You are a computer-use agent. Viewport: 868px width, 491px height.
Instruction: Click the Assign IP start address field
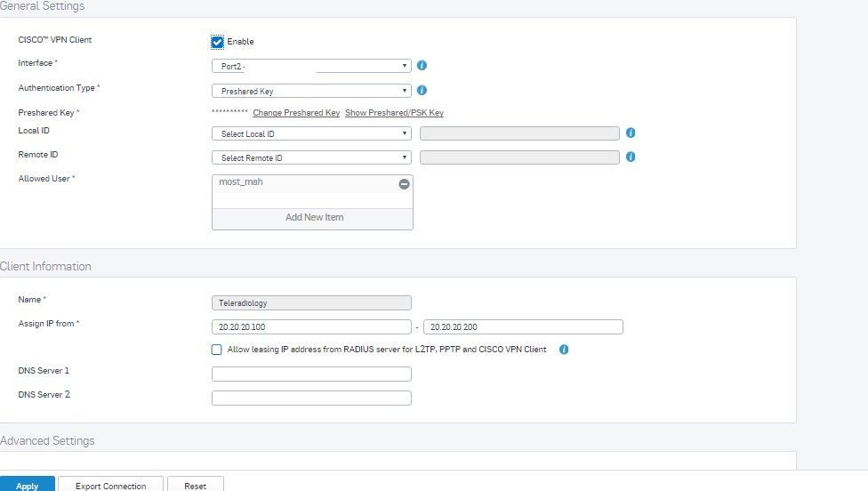[x=311, y=327]
